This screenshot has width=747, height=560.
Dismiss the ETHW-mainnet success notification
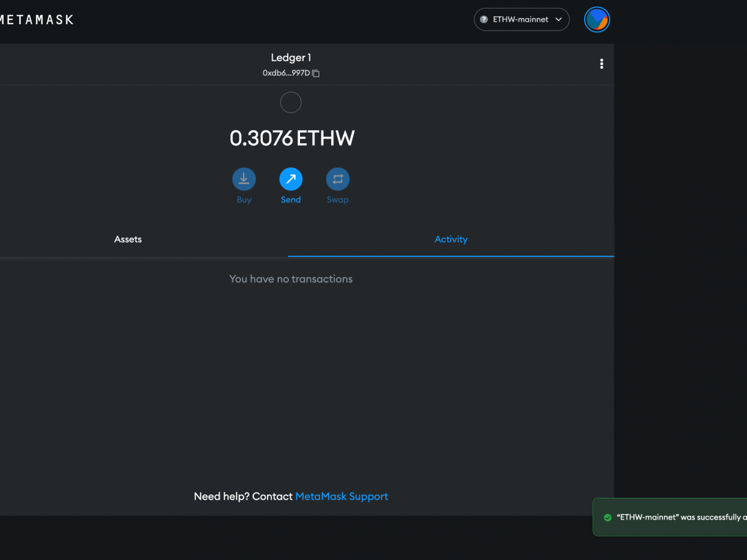[679, 517]
